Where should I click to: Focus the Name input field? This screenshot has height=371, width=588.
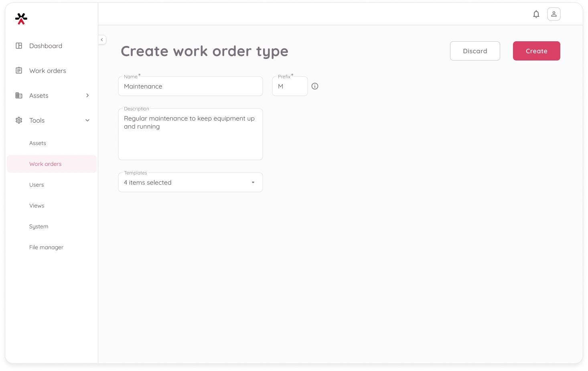pos(190,87)
